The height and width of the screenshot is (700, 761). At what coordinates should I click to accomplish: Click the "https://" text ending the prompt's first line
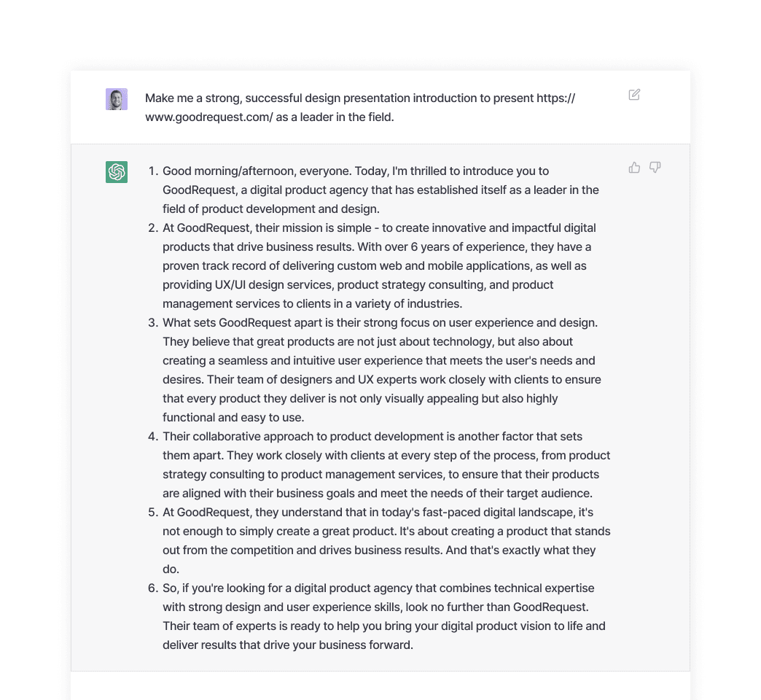(x=555, y=98)
